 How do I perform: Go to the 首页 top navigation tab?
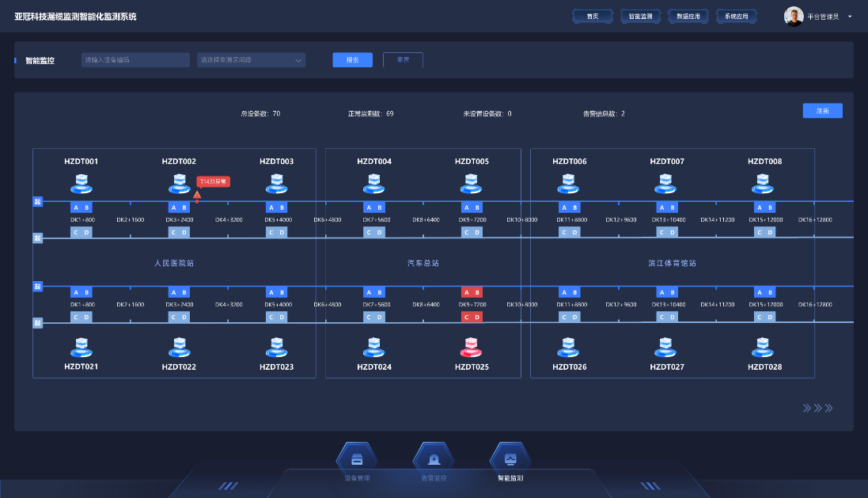pos(592,17)
